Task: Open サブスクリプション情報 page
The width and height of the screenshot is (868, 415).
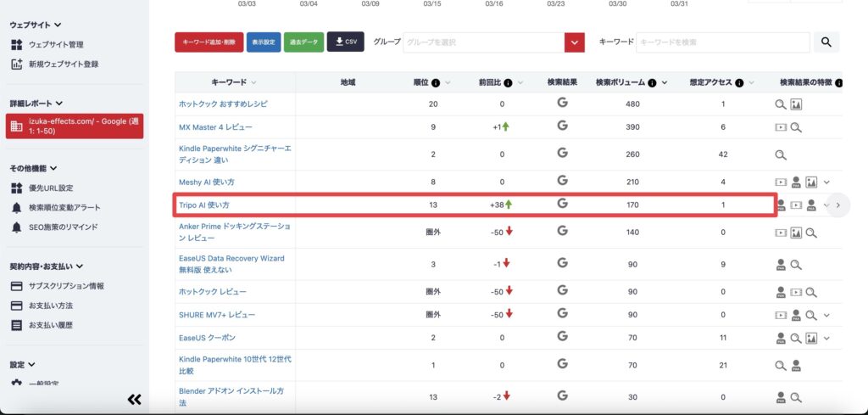Action: [x=66, y=286]
